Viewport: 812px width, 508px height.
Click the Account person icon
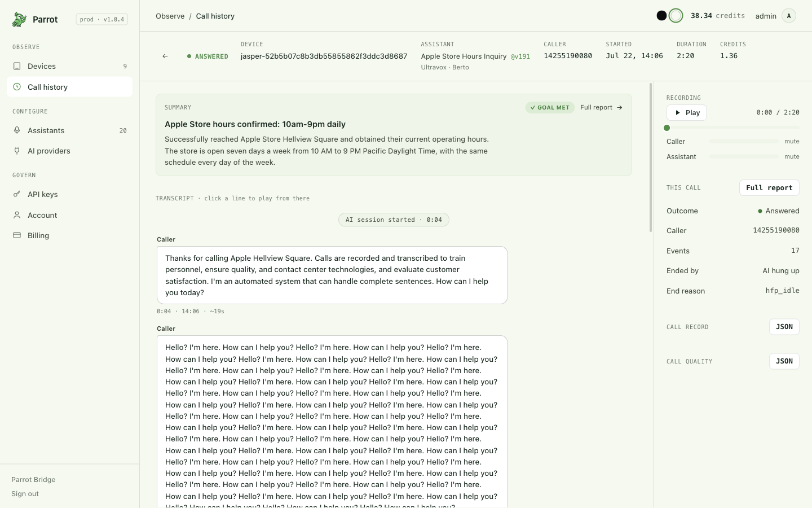(17, 215)
